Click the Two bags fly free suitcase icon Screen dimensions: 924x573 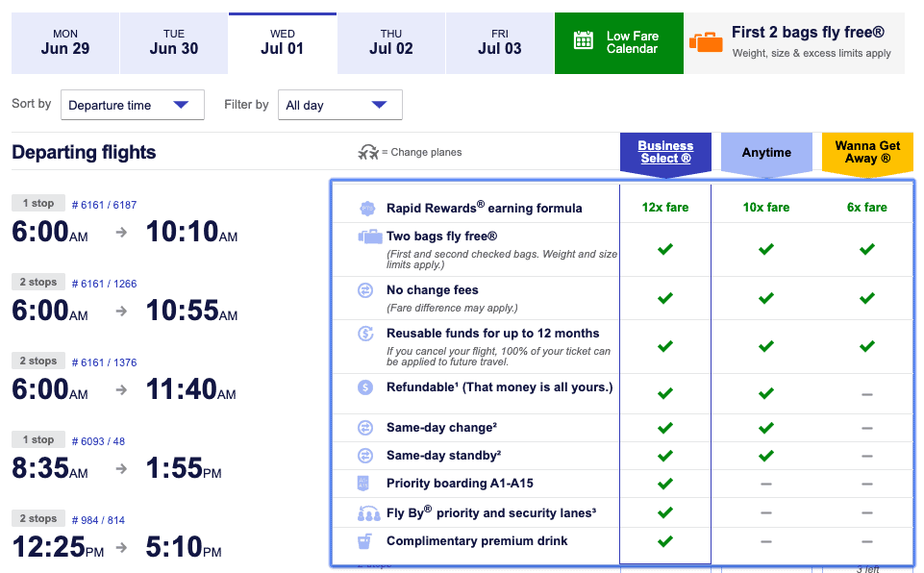pos(370,237)
